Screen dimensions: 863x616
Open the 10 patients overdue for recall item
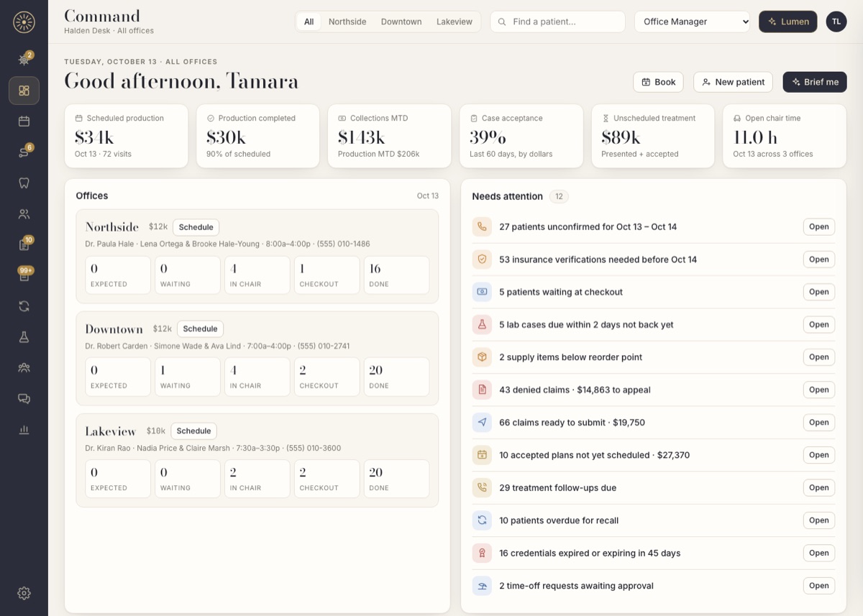[819, 520]
